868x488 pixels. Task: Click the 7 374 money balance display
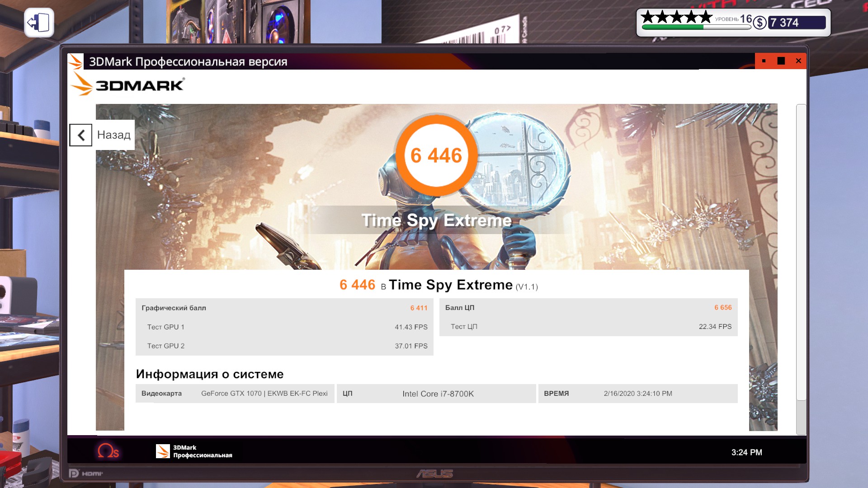pos(797,23)
